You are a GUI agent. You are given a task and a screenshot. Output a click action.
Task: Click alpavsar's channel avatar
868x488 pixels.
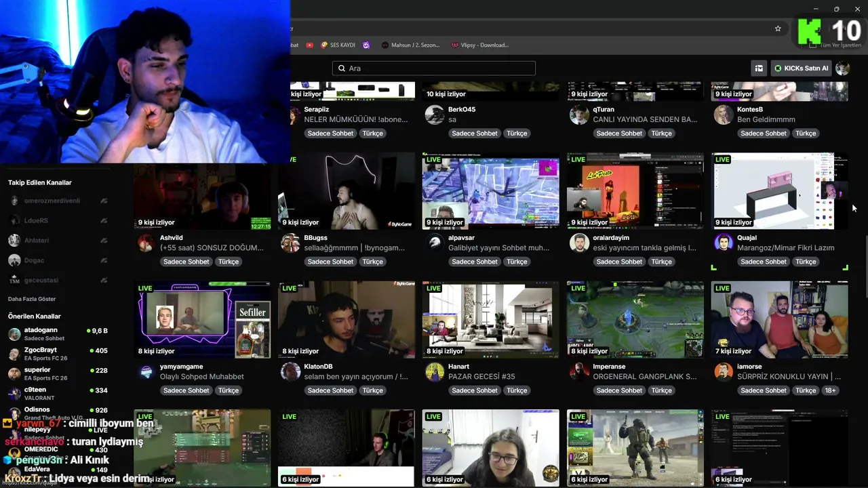coord(435,243)
